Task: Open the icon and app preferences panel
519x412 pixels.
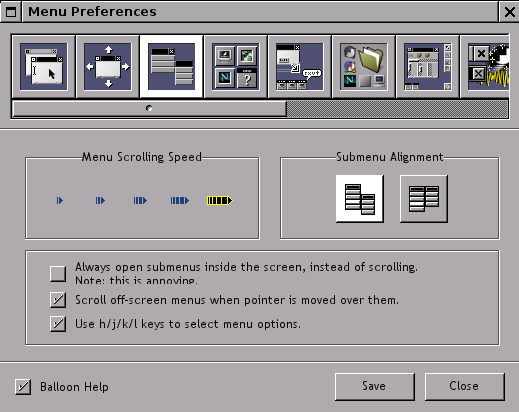Action: (x=235, y=67)
